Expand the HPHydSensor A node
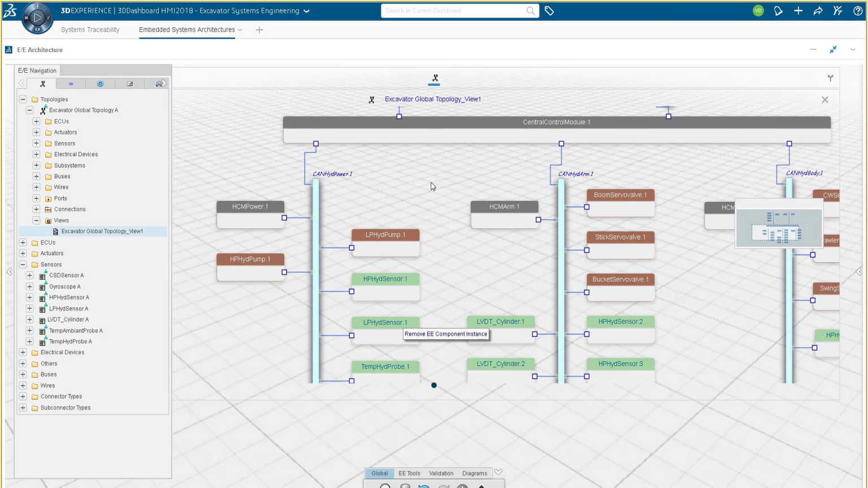 coord(29,297)
